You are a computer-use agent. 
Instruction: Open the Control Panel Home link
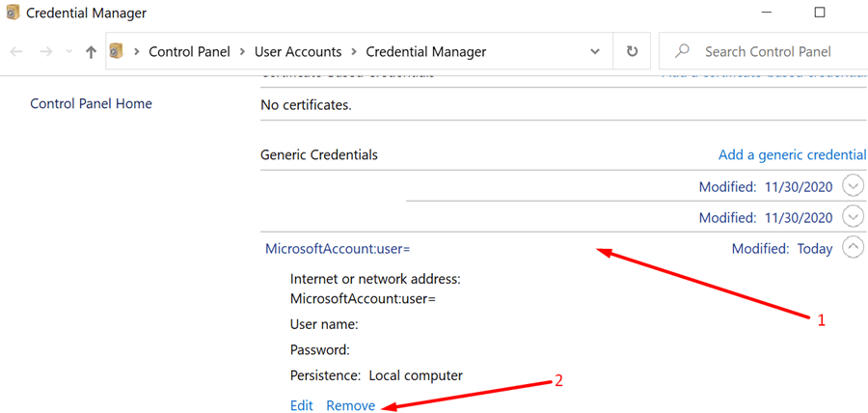[x=91, y=103]
